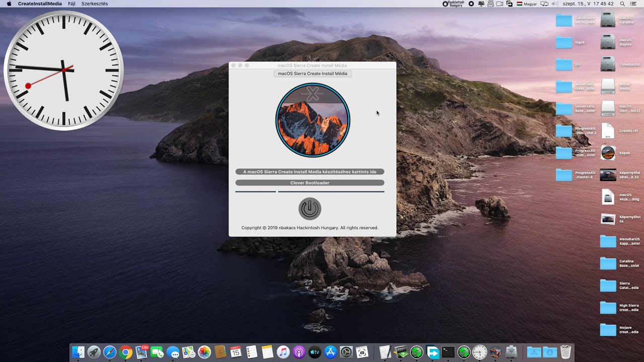644x362 pixels.
Task: Start the macOS Sierra Create Install Media készítéséhez button
Action: (310, 172)
